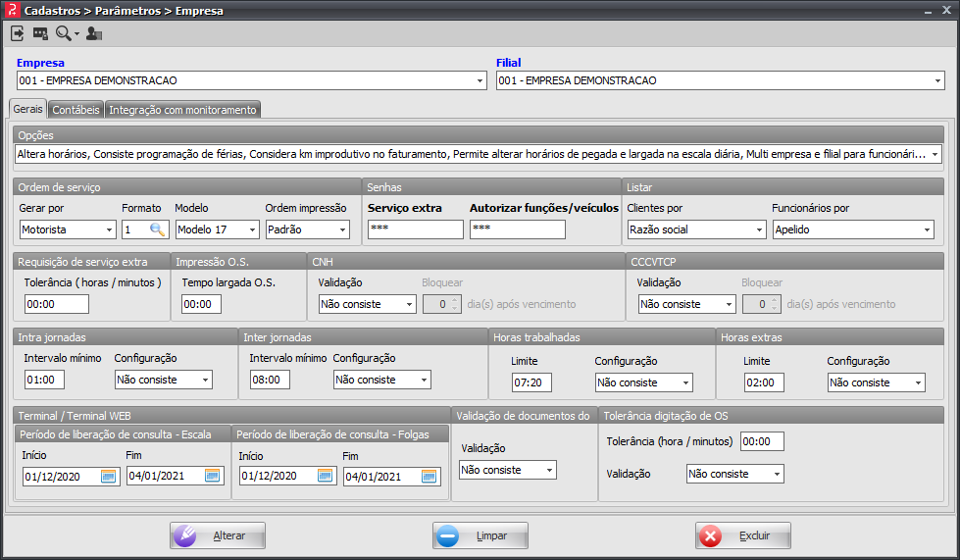The height and width of the screenshot is (560, 960).
Task: Open Funcionários por Apelido dropdown
Action: tap(927, 229)
